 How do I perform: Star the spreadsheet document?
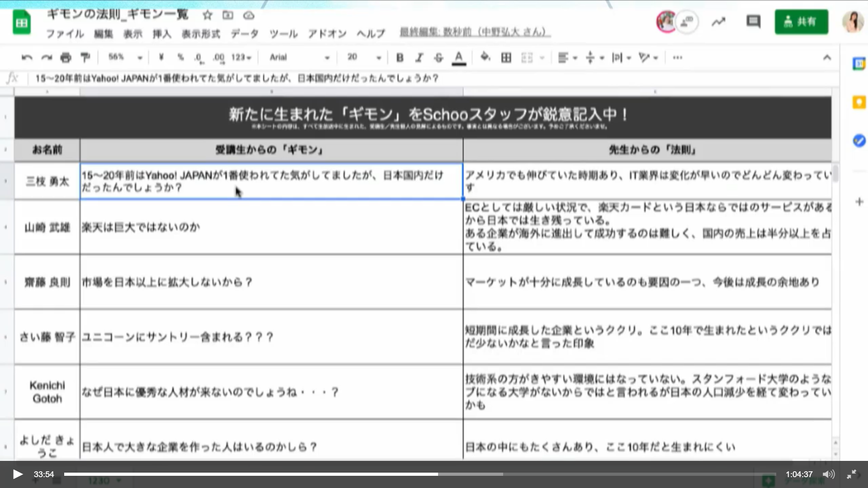(208, 15)
